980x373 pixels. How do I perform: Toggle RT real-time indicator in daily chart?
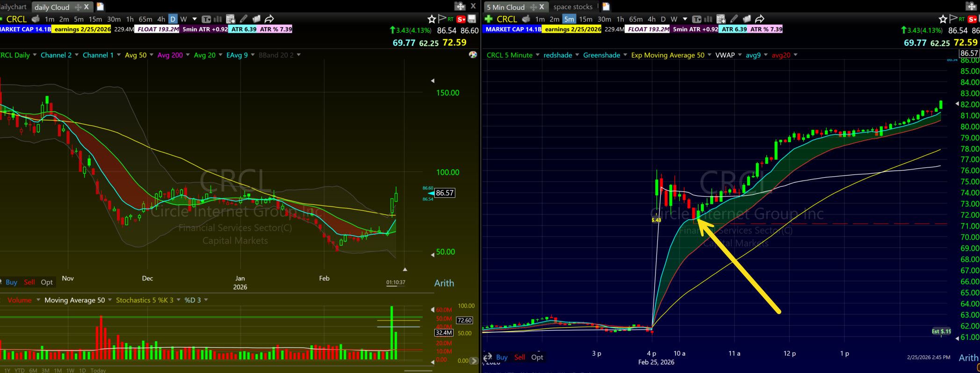click(x=451, y=19)
